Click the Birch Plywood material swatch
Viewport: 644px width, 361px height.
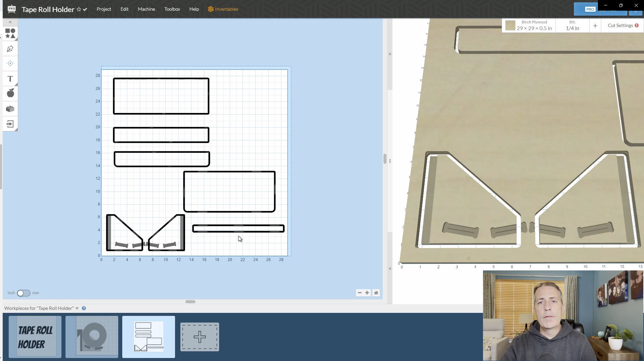[510, 26]
